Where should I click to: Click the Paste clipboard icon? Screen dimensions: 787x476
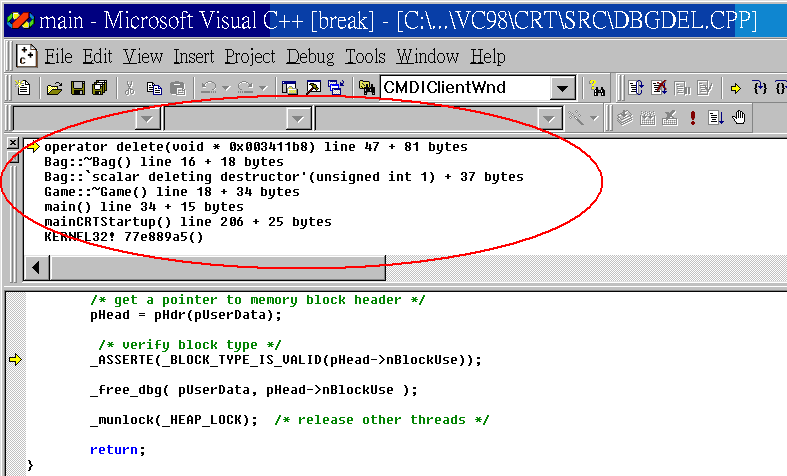pyautogui.click(x=178, y=88)
